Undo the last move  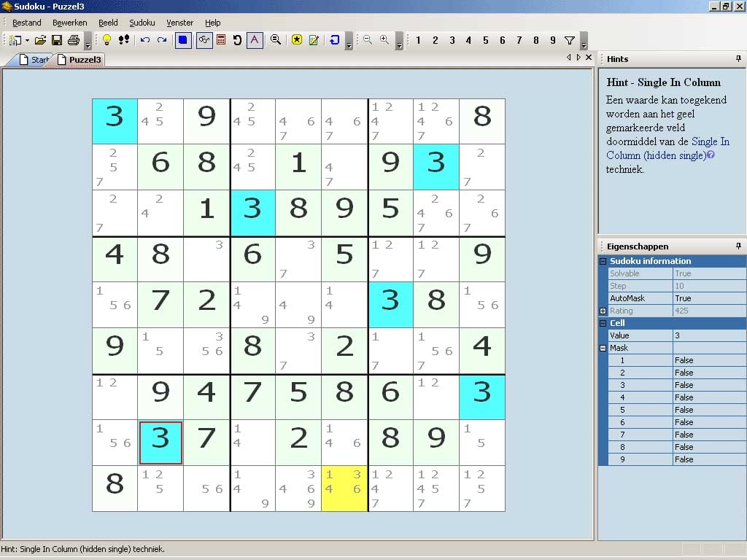point(144,40)
